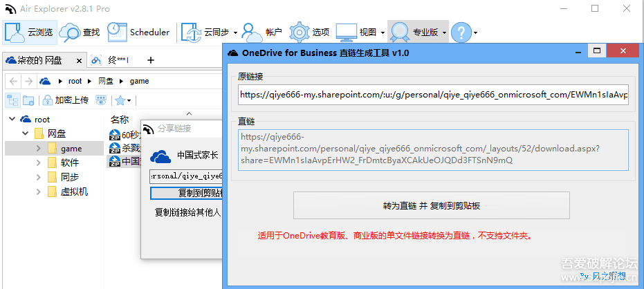
Task: Open the 云浏览 cloud browser view
Action: point(29,32)
